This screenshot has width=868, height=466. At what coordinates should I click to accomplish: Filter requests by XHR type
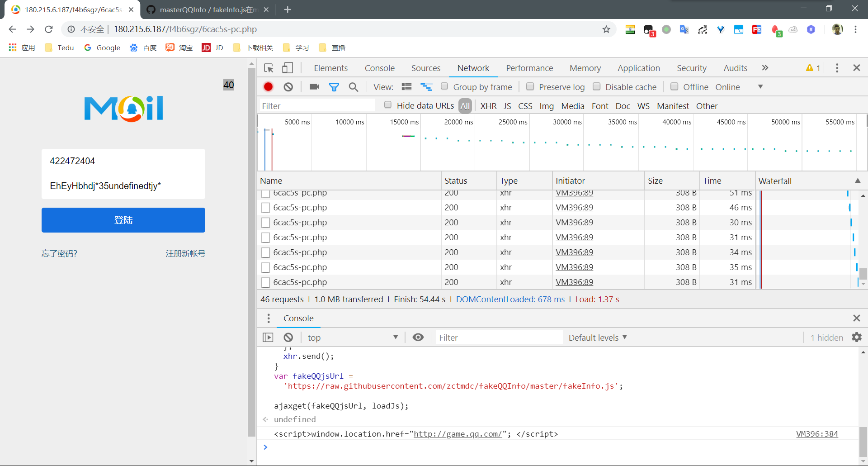click(488, 106)
